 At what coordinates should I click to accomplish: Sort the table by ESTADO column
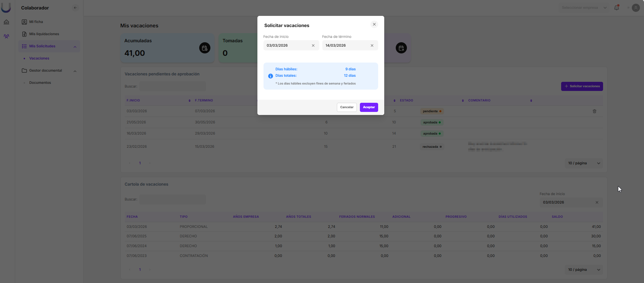click(x=462, y=101)
